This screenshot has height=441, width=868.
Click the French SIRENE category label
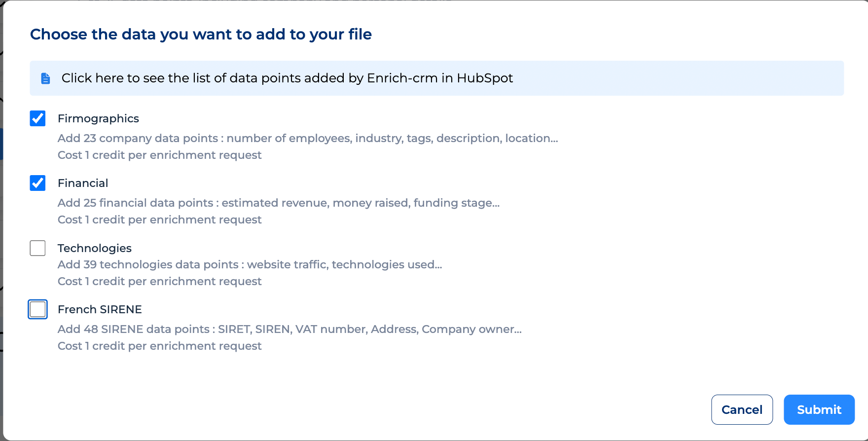coord(100,309)
